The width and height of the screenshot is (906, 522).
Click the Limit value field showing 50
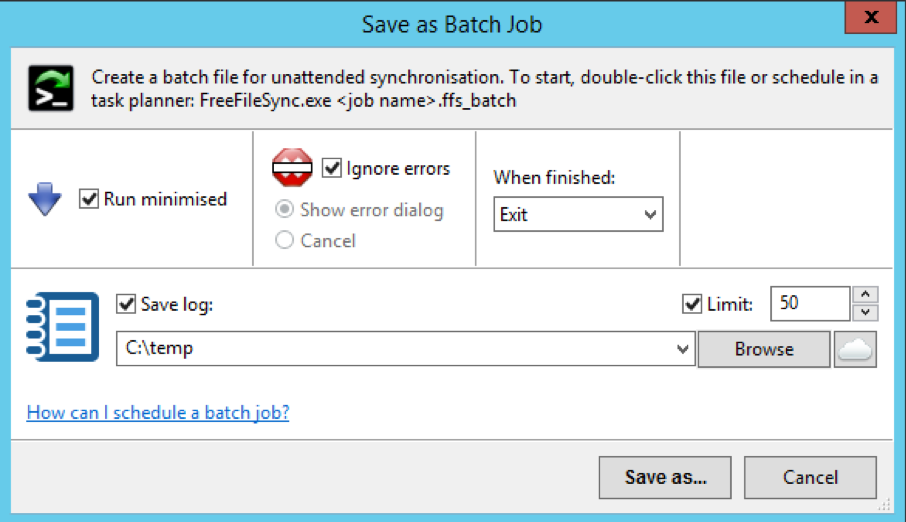tap(810, 303)
